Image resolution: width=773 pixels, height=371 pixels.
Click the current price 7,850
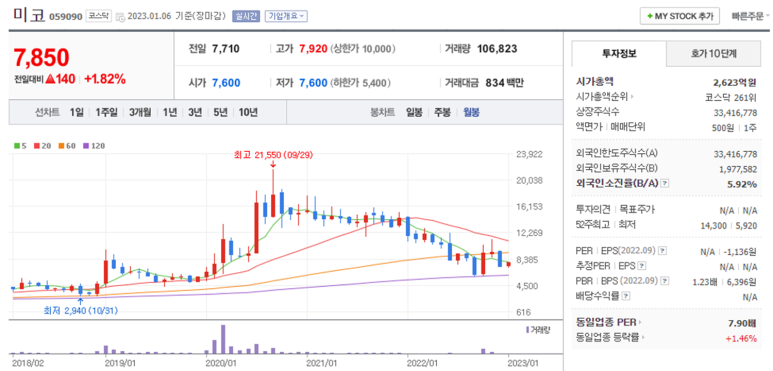pos(41,58)
